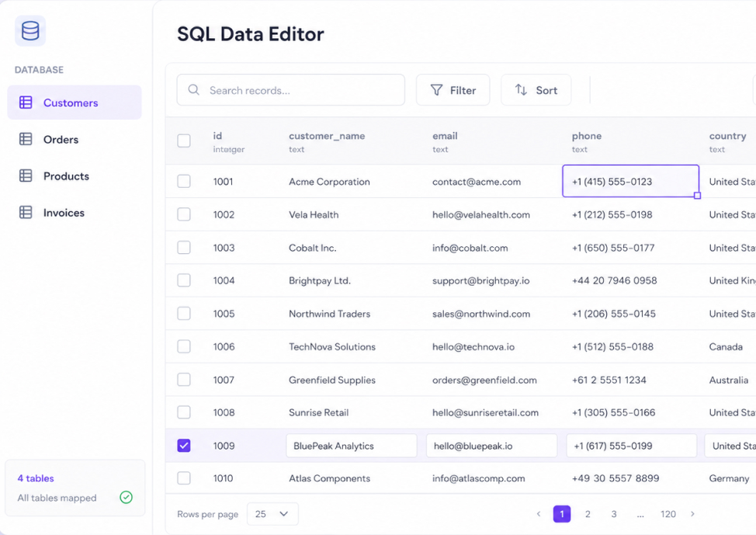Viewport: 756px width, 535px height.
Task: Click the selected cell +1 (415) 555-0123
Action: coord(630,181)
